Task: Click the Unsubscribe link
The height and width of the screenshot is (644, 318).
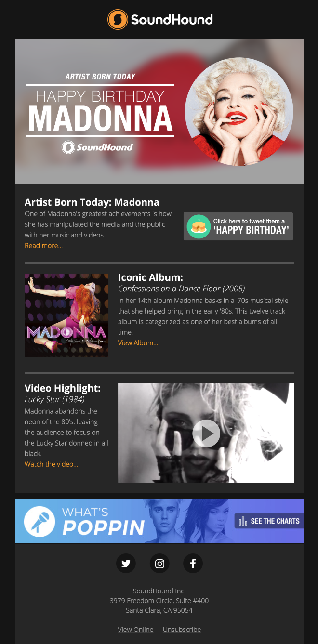Action: tap(182, 630)
